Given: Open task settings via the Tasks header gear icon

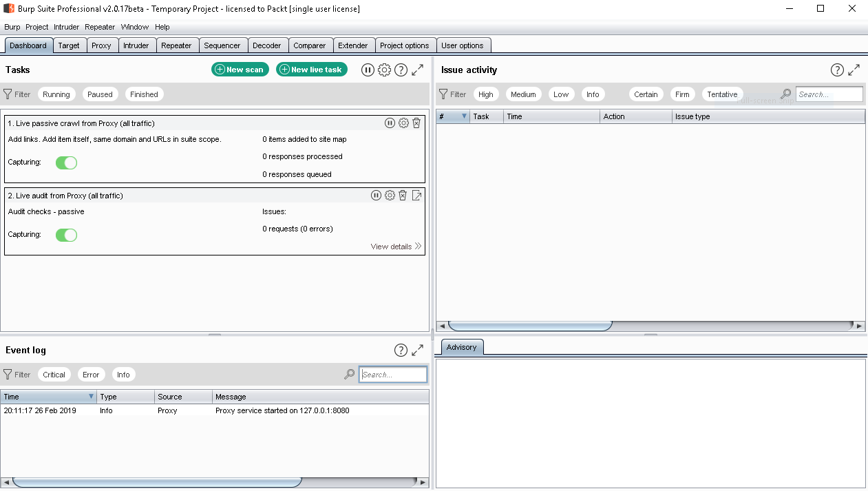Looking at the screenshot, I should pyautogui.click(x=385, y=70).
